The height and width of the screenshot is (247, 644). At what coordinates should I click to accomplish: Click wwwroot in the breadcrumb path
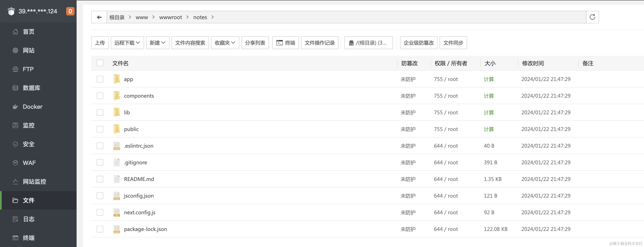tap(170, 17)
